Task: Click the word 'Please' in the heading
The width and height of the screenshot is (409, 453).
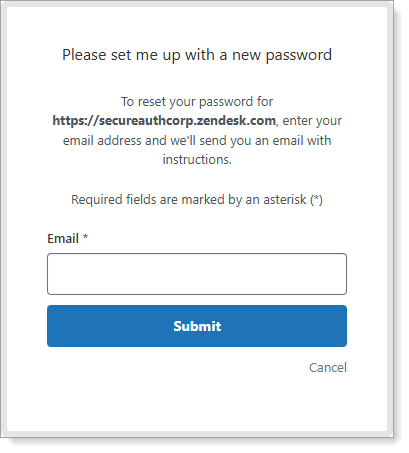Action: coord(84,55)
